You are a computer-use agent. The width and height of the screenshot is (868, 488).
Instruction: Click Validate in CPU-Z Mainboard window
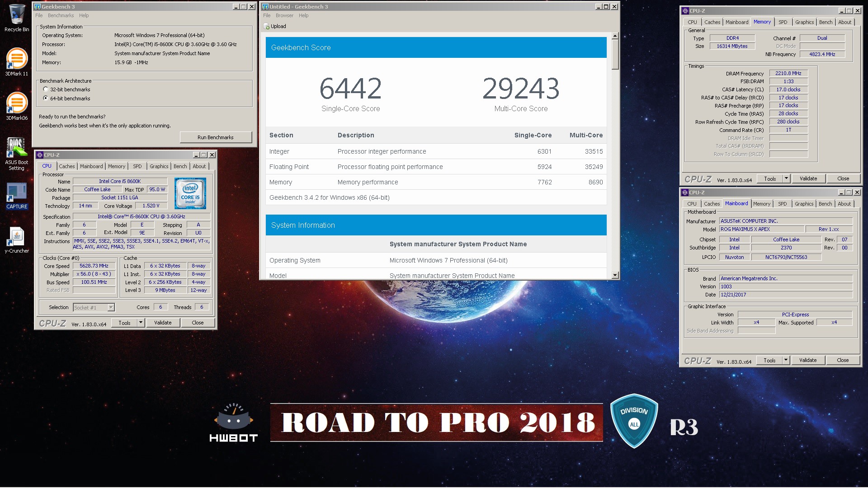pyautogui.click(x=808, y=360)
